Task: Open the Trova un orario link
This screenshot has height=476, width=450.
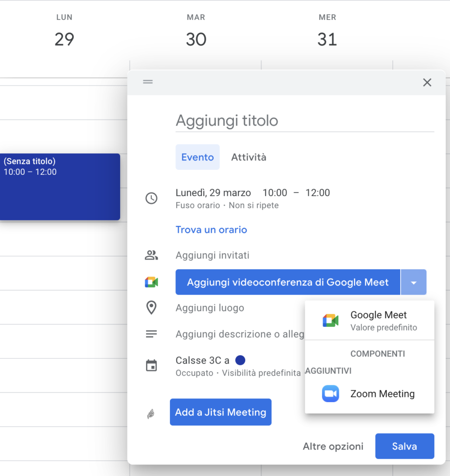Action: click(x=211, y=230)
